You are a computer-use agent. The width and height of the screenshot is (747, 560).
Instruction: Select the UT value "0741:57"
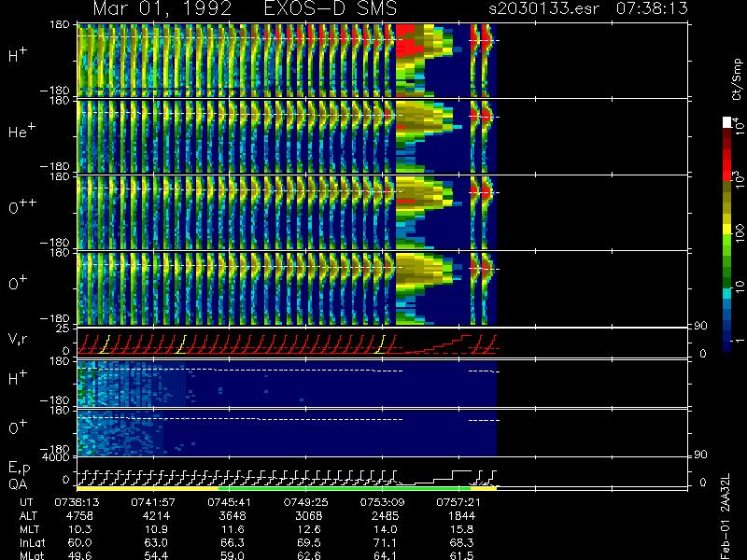(153, 502)
